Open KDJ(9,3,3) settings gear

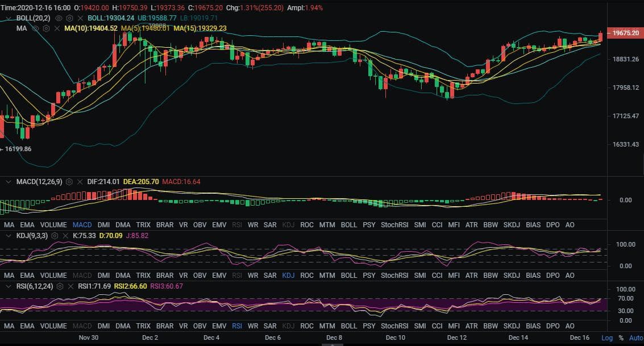click(55, 235)
